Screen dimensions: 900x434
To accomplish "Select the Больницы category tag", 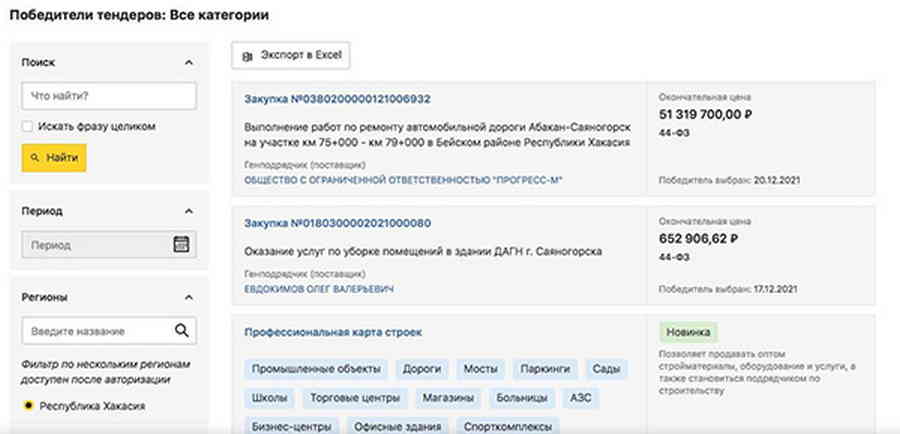I will pyautogui.click(x=521, y=398).
